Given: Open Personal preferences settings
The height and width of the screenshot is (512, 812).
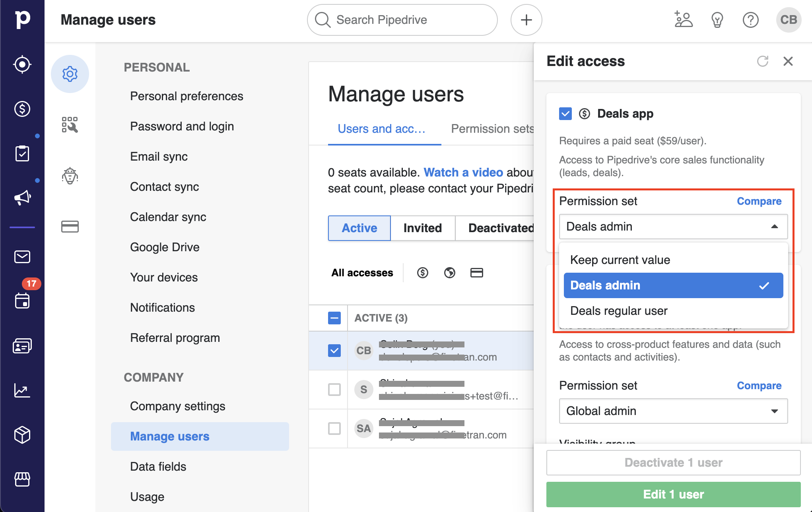Looking at the screenshot, I should click(x=186, y=96).
